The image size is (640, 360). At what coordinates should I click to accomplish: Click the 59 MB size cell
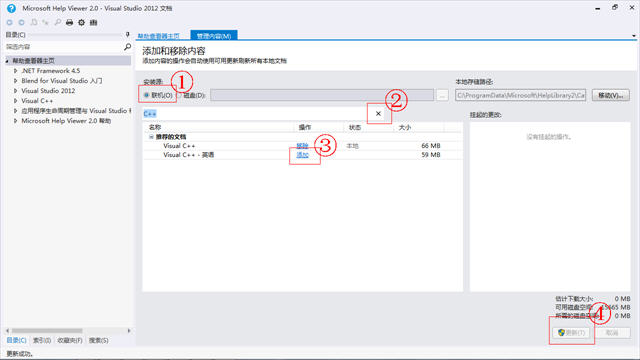click(431, 155)
